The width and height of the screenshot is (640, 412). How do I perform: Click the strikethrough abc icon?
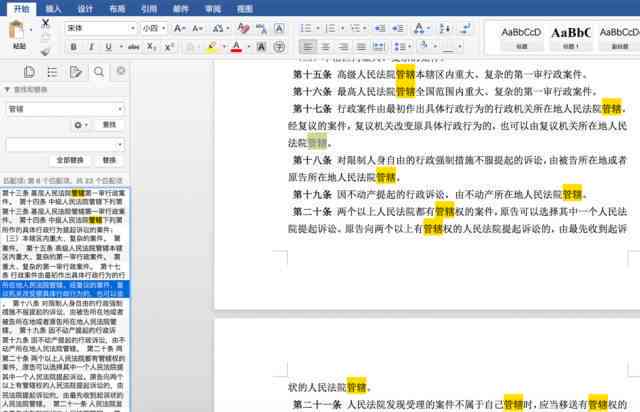coord(133,47)
